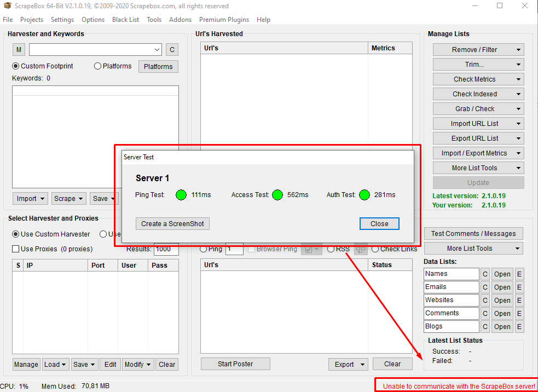The image size is (538, 392).
Task: Click the M button beside footprint box
Action: [x=19, y=50]
